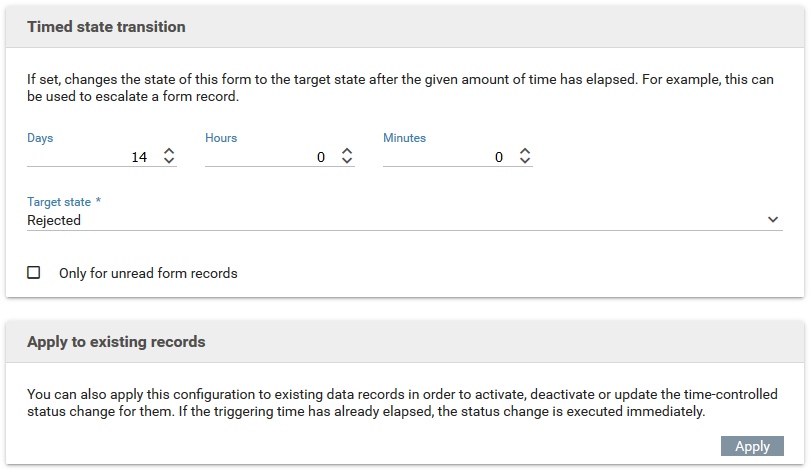Decrease the Hours value with down arrow

[347, 162]
